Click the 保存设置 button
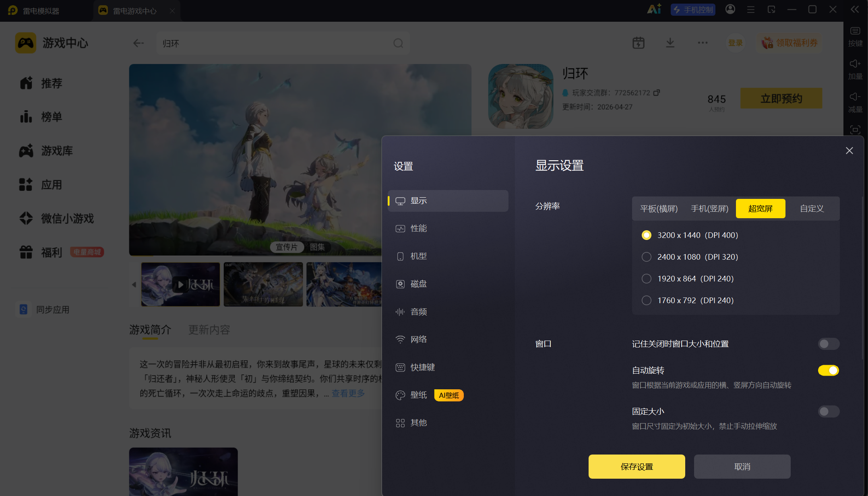 pos(637,467)
